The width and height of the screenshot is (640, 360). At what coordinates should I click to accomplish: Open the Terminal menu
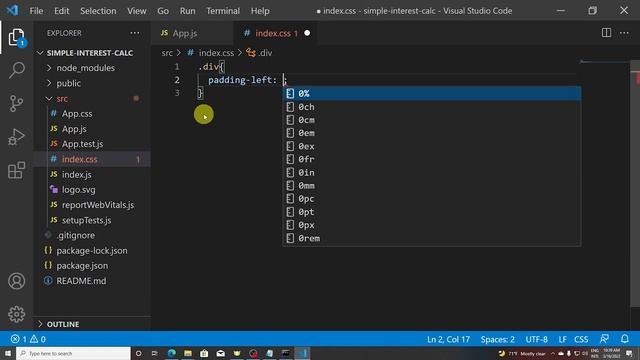point(223,11)
